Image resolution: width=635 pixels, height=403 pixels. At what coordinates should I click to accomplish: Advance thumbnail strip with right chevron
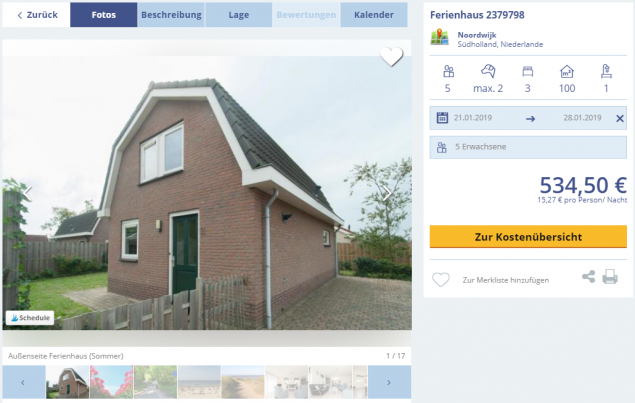pyautogui.click(x=389, y=382)
